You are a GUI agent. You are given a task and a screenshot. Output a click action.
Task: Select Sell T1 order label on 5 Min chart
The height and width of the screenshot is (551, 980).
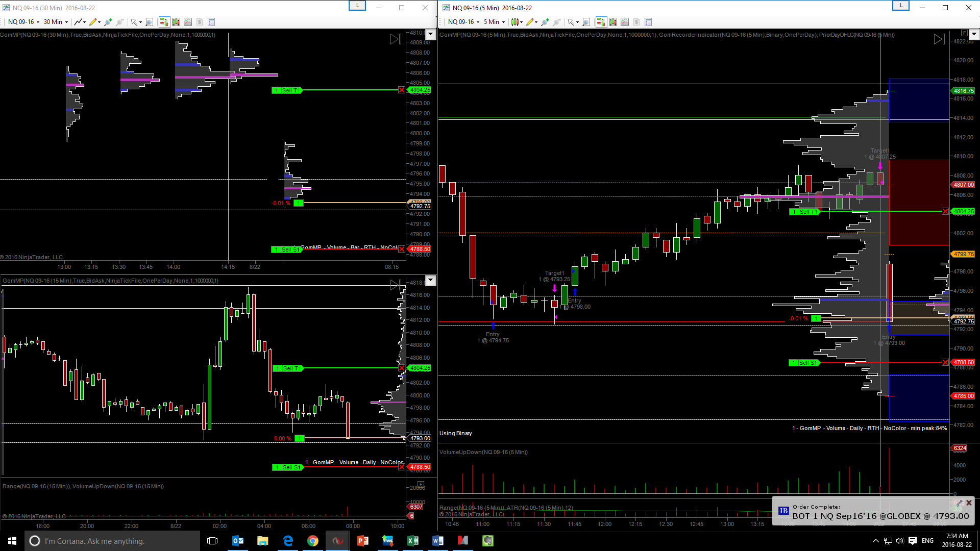pyautogui.click(x=804, y=212)
